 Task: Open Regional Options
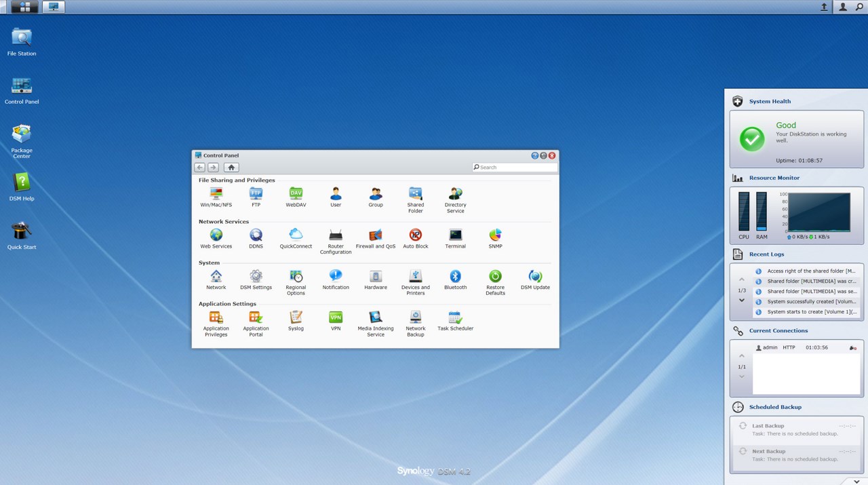point(296,282)
